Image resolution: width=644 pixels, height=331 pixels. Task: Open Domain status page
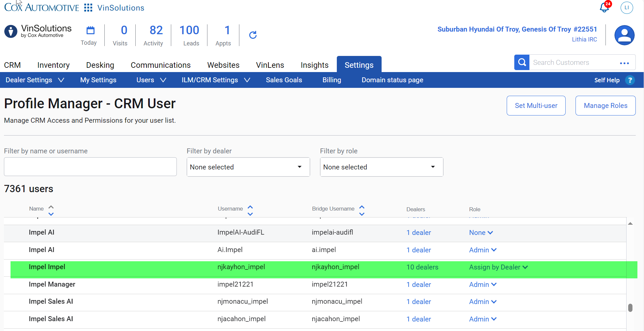coord(392,80)
